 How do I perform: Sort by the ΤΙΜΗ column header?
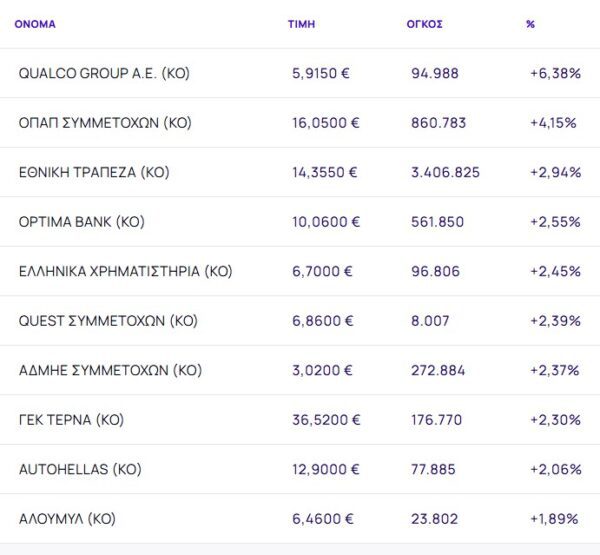tap(299, 23)
